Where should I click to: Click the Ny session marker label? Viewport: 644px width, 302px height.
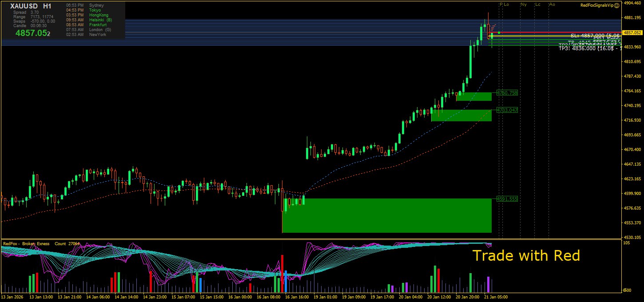point(524,4)
